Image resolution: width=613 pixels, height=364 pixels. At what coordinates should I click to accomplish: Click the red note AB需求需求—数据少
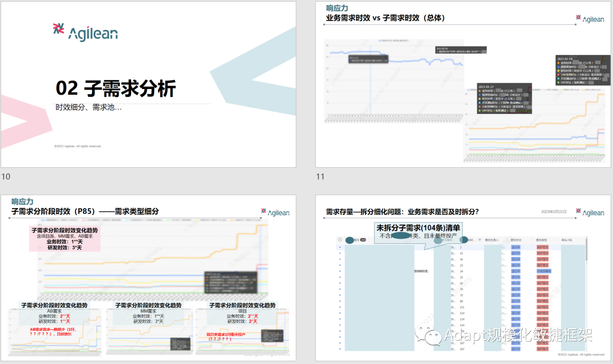click(x=53, y=332)
